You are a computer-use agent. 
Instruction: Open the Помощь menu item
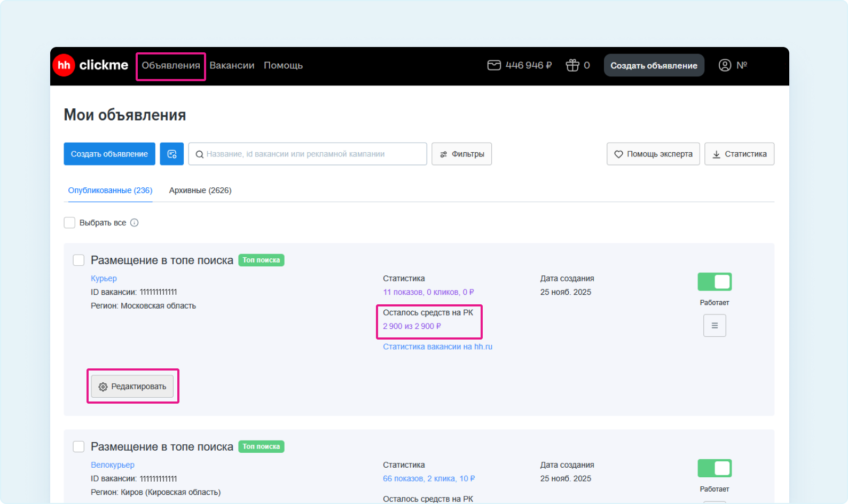[283, 65]
